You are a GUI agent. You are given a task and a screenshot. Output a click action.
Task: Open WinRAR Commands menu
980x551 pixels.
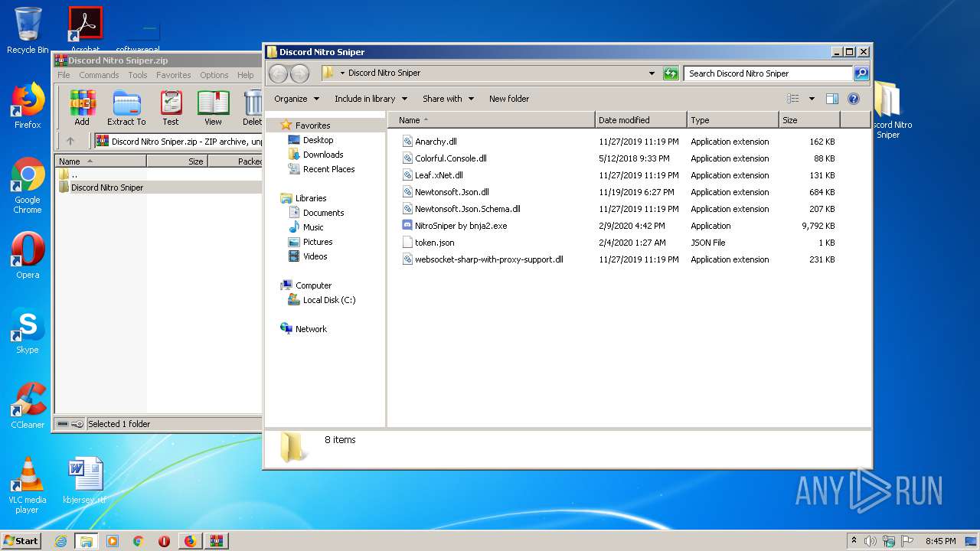(x=99, y=75)
